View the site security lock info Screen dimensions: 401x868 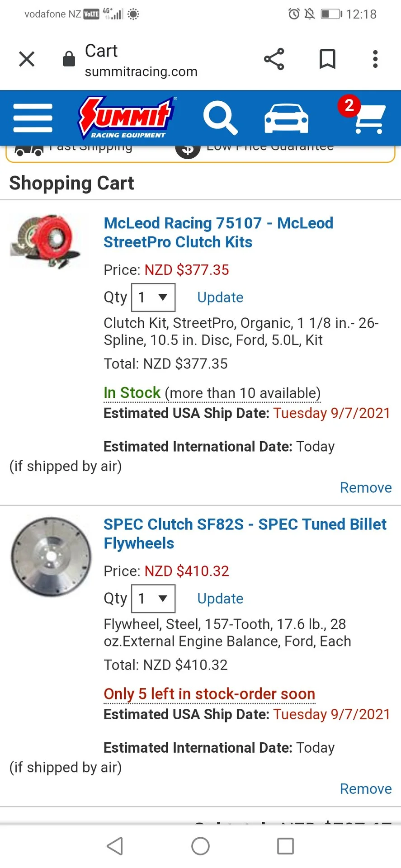(69, 59)
